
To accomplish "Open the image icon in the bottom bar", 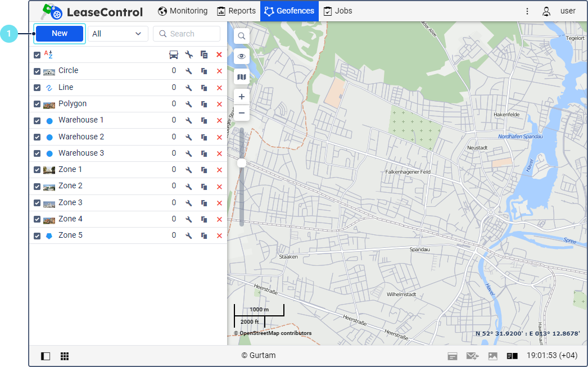I will (x=493, y=356).
